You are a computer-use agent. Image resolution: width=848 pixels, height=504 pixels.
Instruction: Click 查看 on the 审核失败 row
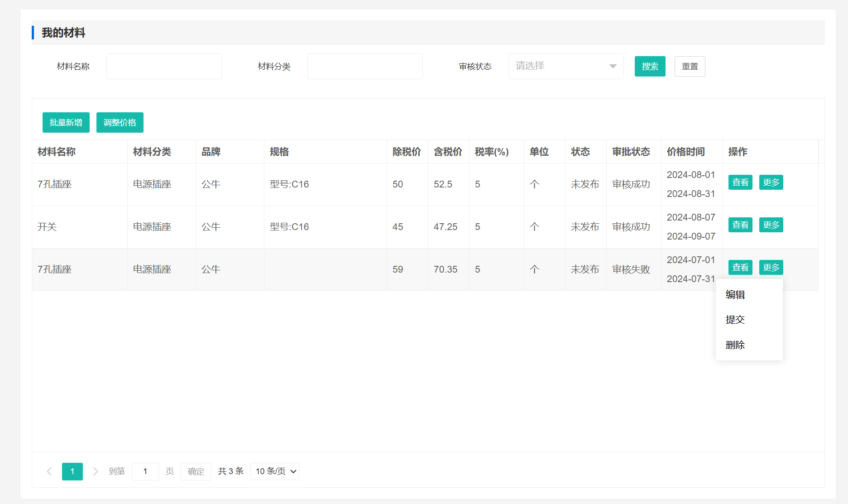tap(740, 268)
